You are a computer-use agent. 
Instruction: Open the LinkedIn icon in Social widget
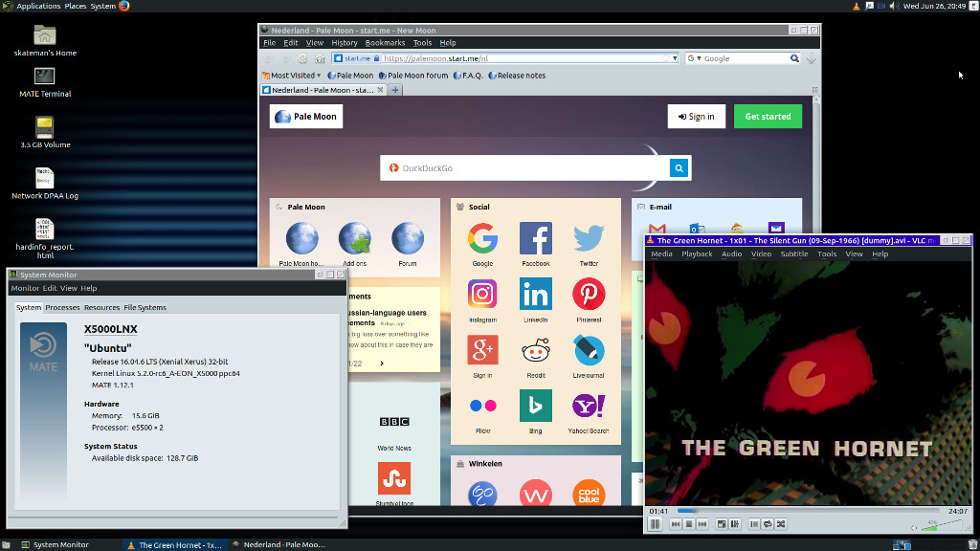coord(536,294)
